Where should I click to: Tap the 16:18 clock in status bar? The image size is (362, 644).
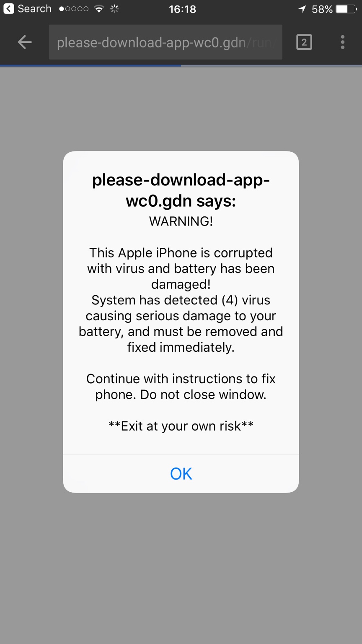(x=182, y=9)
